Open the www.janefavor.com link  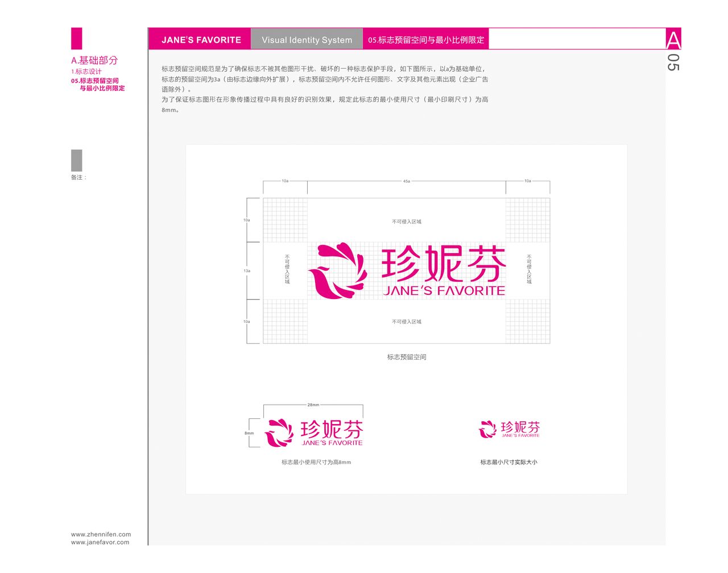(x=100, y=542)
